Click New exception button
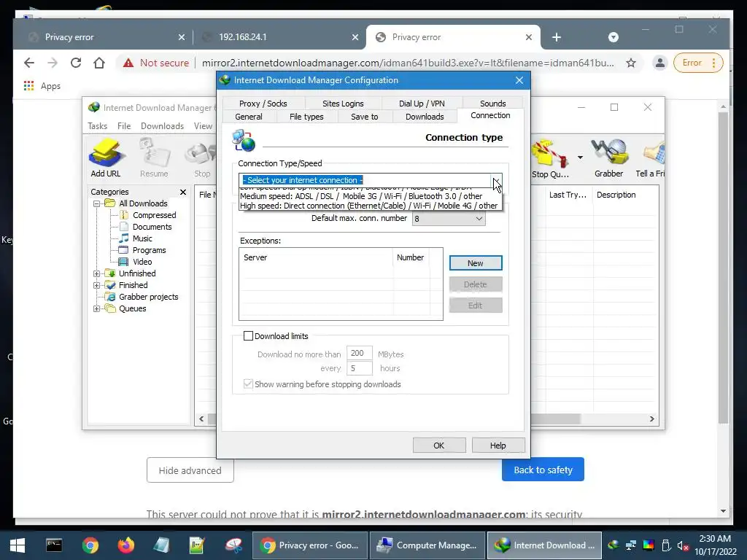 475,262
